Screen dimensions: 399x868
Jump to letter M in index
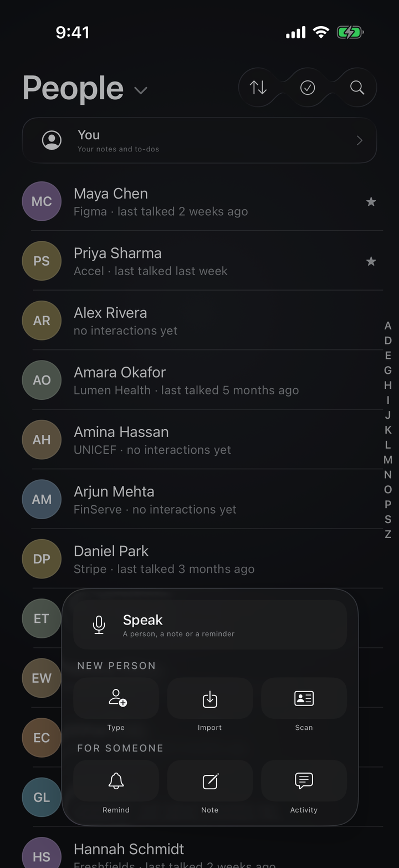tap(388, 460)
